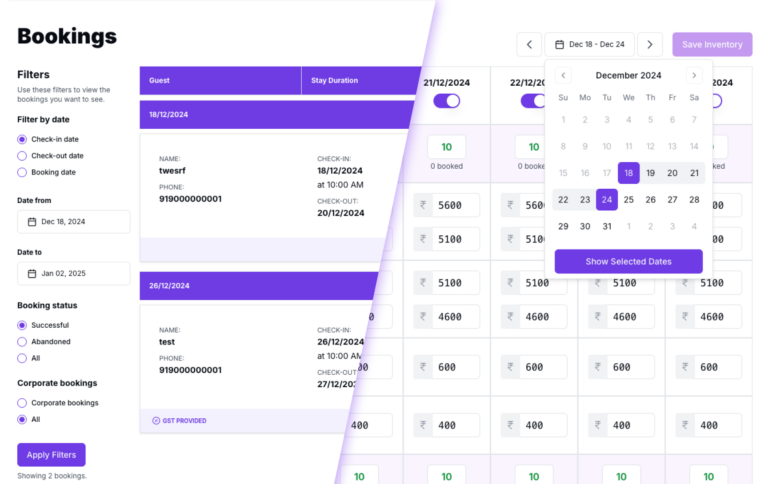Pick December 28 in calendar

tap(694, 200)
